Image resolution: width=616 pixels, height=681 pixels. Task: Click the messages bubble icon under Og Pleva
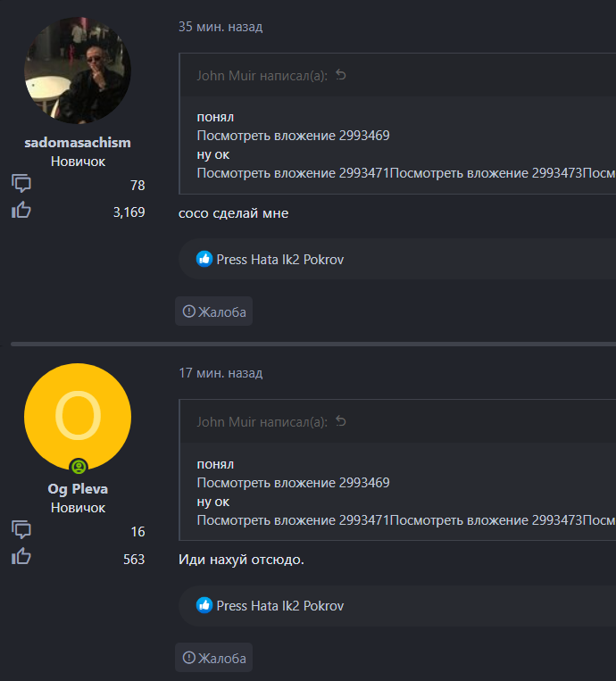21,530
